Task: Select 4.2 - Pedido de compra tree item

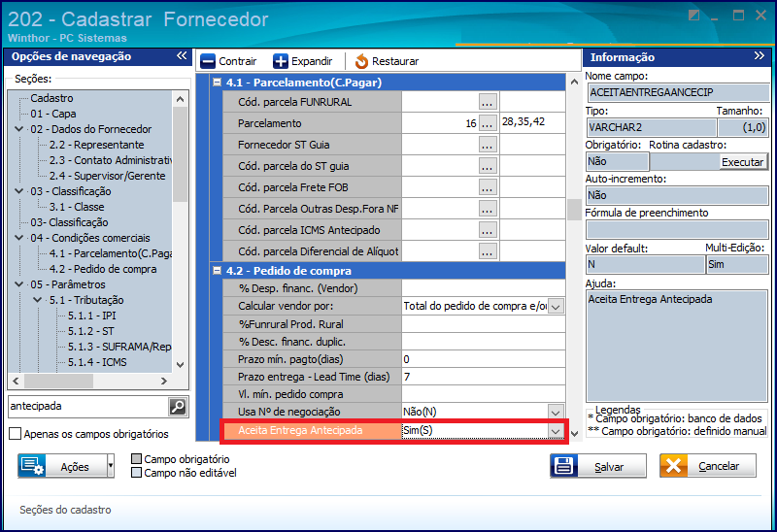Action: (x=103, y=269)
